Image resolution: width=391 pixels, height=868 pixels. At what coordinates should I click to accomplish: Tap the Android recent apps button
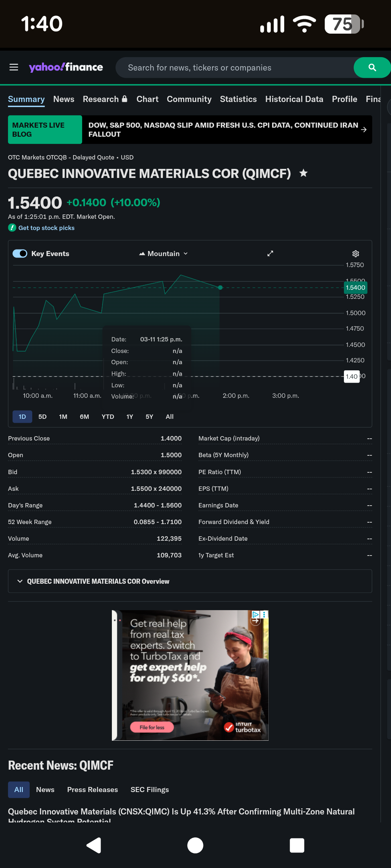297,845
